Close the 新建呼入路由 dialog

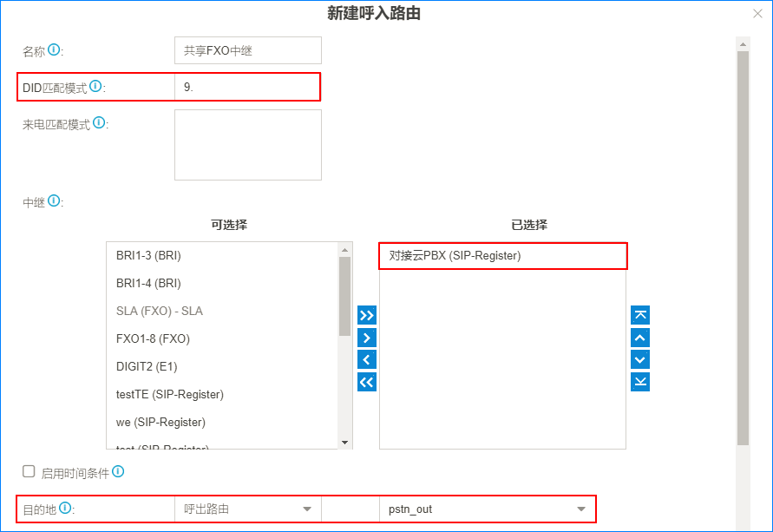(757, 14)
